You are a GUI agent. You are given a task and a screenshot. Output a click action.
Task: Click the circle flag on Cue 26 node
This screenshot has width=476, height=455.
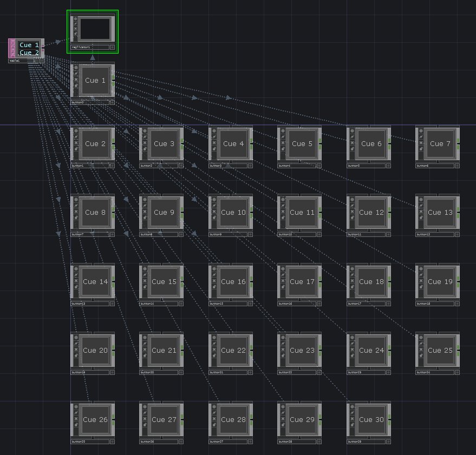click(76, 406)
